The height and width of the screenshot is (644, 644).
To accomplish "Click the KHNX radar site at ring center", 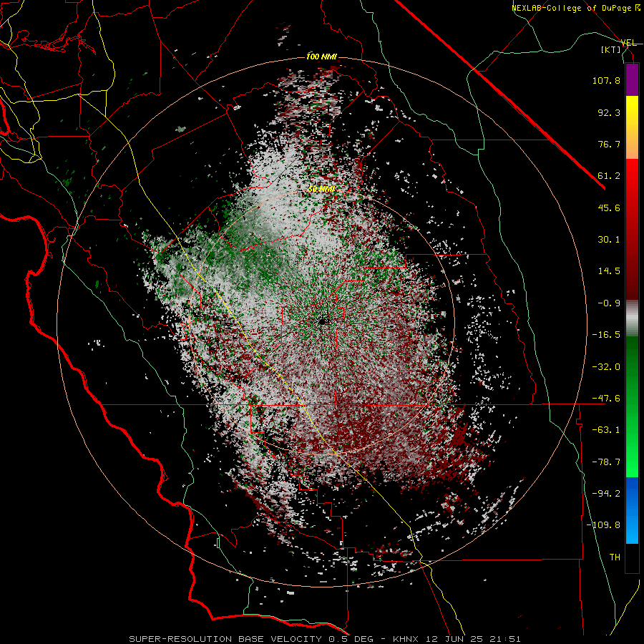I will 322,321.
